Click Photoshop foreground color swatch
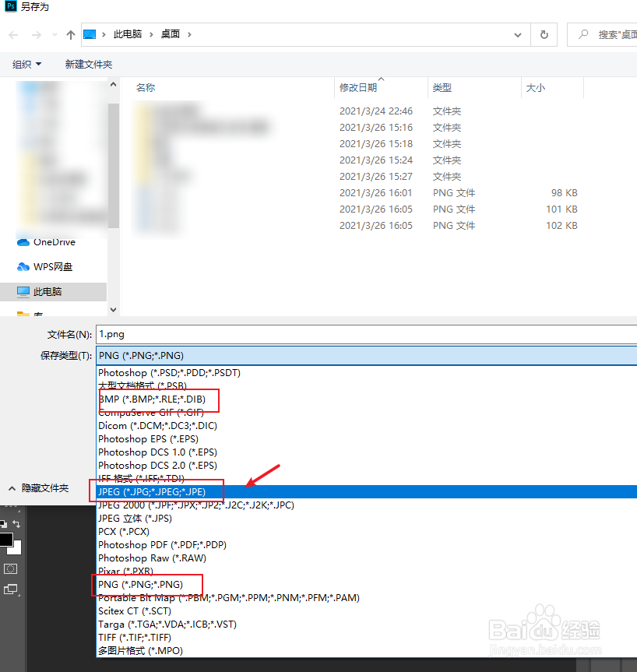Image resolution: width=637 pixels, height=672 pixels. (6, 540)
